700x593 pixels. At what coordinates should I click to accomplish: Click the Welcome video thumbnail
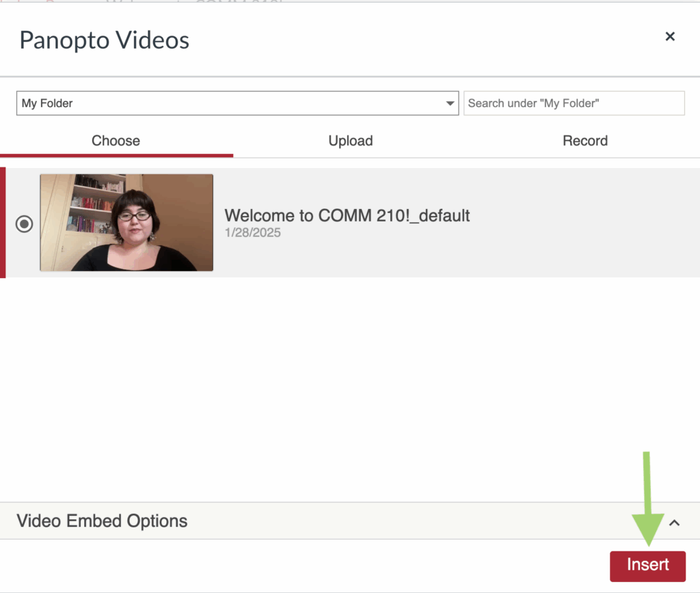point(126,223)
